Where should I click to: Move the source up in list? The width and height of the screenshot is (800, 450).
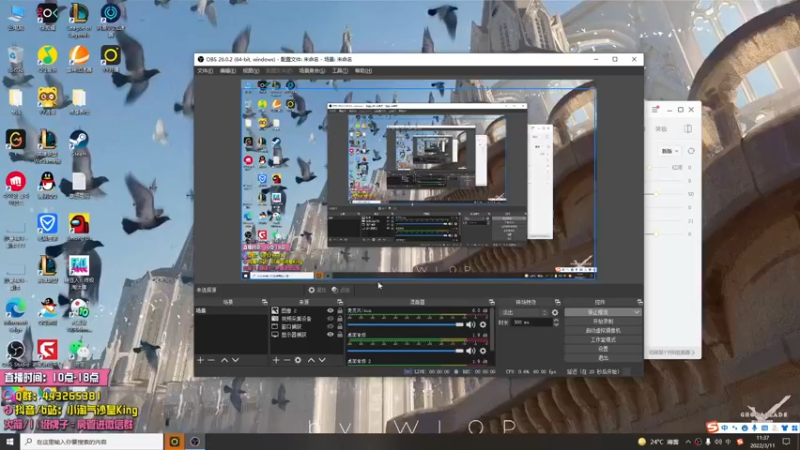click(311, 360)
